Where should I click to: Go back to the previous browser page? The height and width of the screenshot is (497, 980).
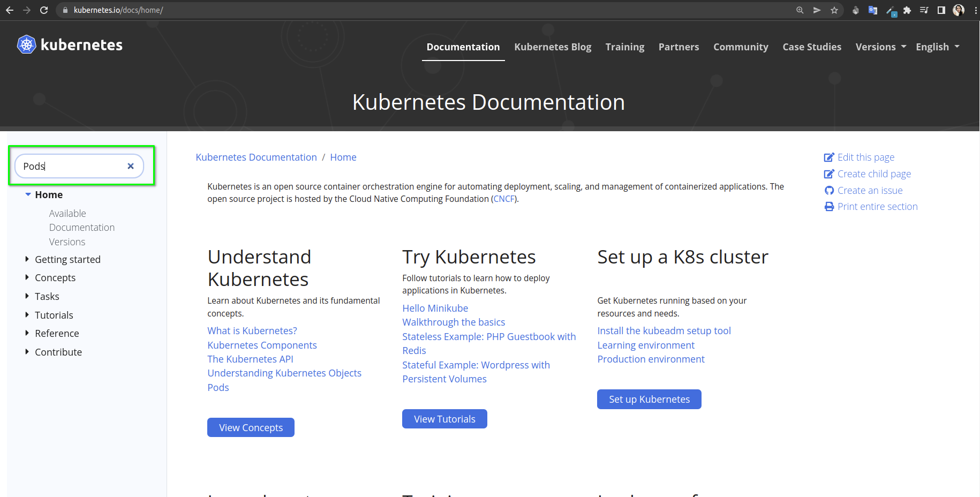point(10,10)
